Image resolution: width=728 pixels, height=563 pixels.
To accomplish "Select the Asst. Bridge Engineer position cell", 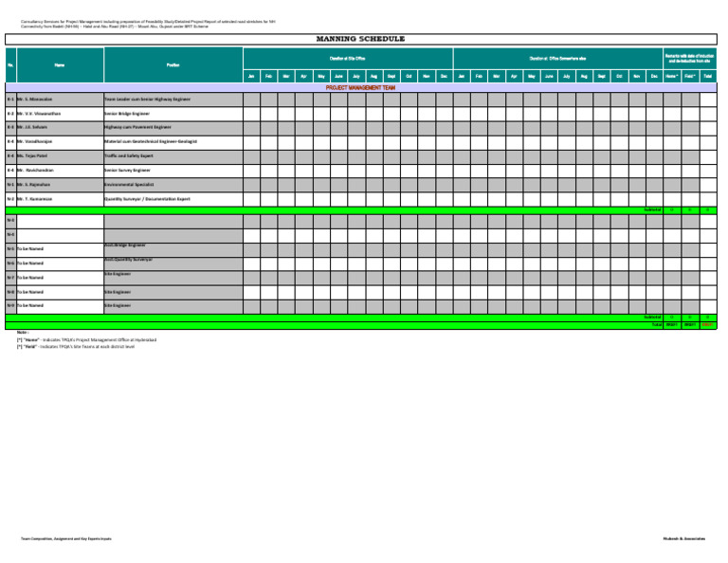I will 173,246.
